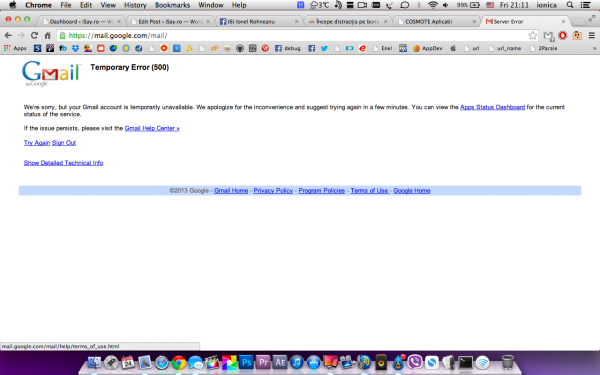Bookmark this page with the star icon

pyautogui.click(x=532, y=36)
